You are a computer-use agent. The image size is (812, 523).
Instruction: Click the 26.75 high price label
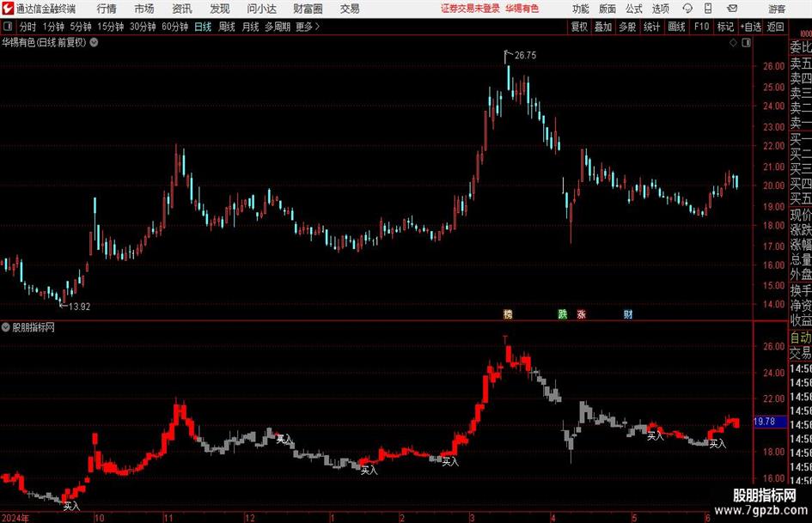click(x=526, y=56)
